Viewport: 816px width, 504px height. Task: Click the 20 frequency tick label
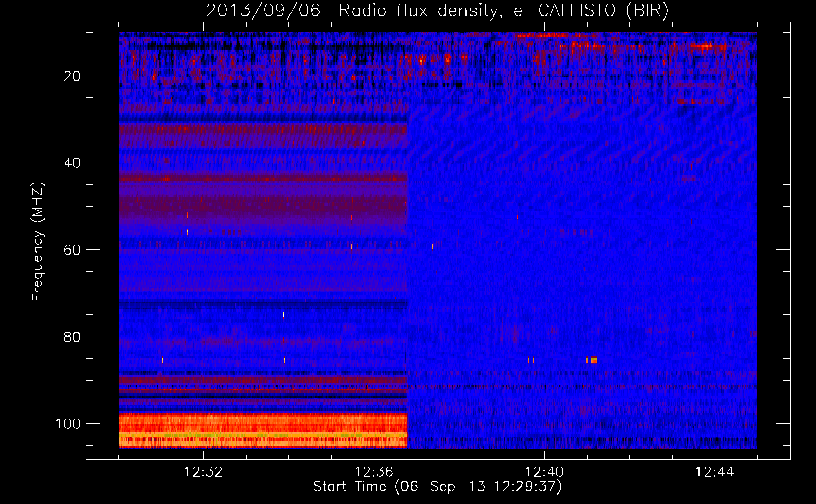73,76
